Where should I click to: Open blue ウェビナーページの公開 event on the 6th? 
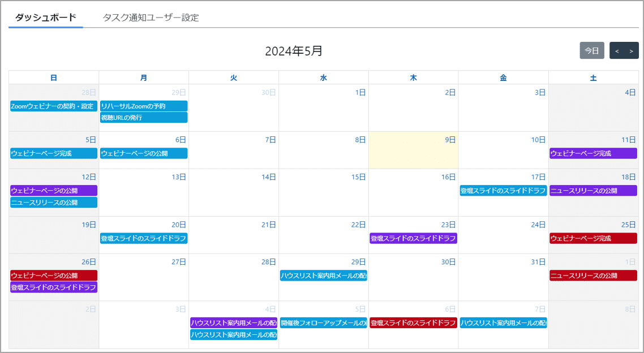(143, 153)
